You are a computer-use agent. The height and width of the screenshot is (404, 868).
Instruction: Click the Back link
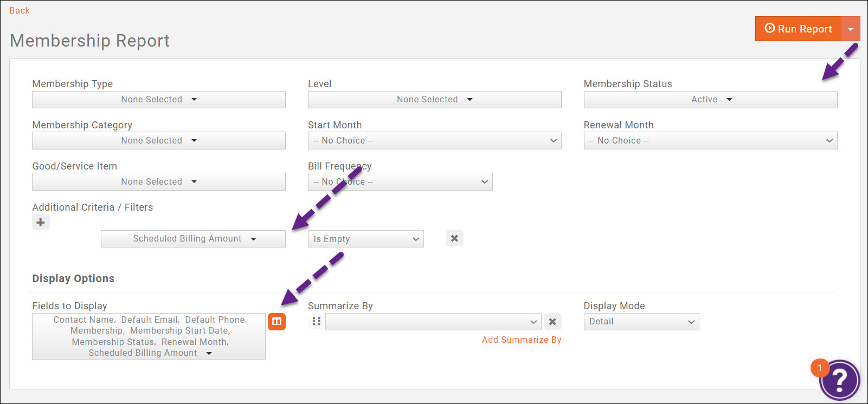click(x=19, y=10)
